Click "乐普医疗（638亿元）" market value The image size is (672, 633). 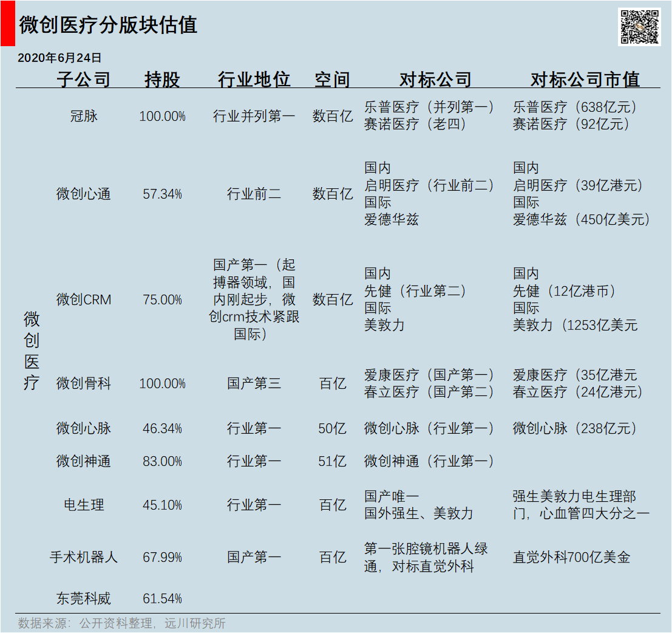click(x=575, y=107)
